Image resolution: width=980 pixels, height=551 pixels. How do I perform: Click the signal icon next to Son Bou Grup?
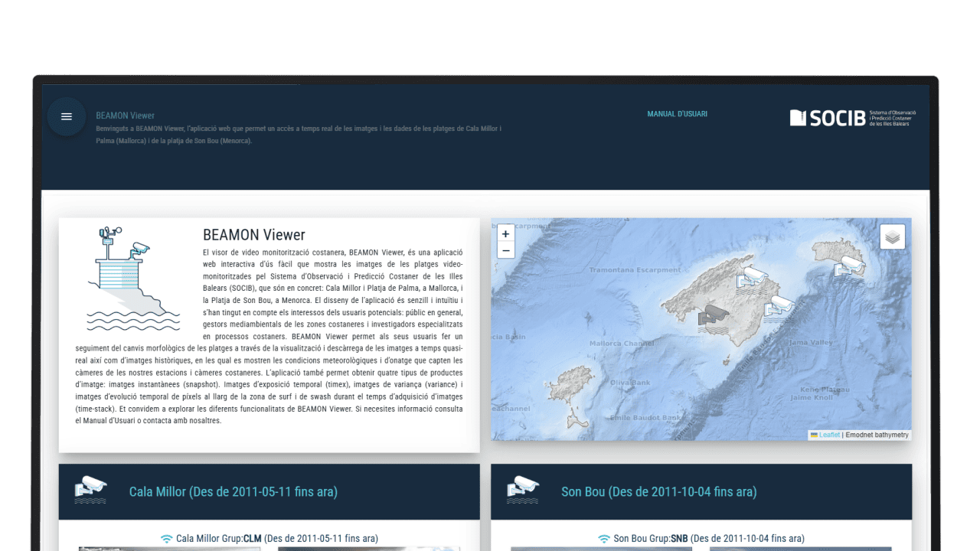tap(604, 539)
